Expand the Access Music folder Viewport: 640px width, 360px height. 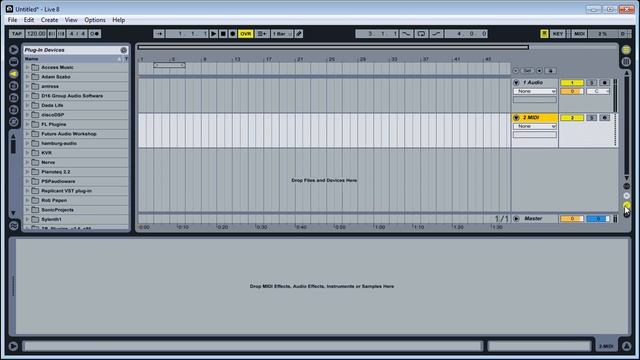(27, 67)
